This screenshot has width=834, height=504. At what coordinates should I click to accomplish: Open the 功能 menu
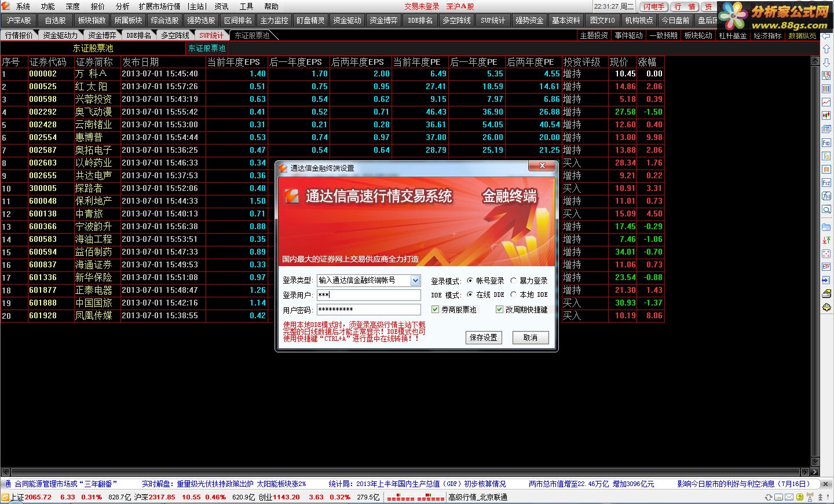pyautogui.click(x=48, y=6)
